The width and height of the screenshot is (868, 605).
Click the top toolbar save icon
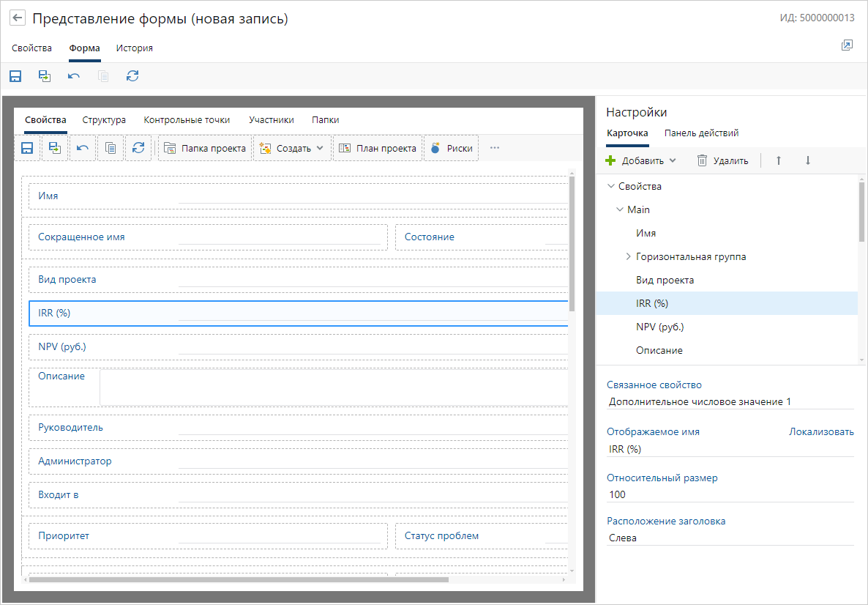15,76
